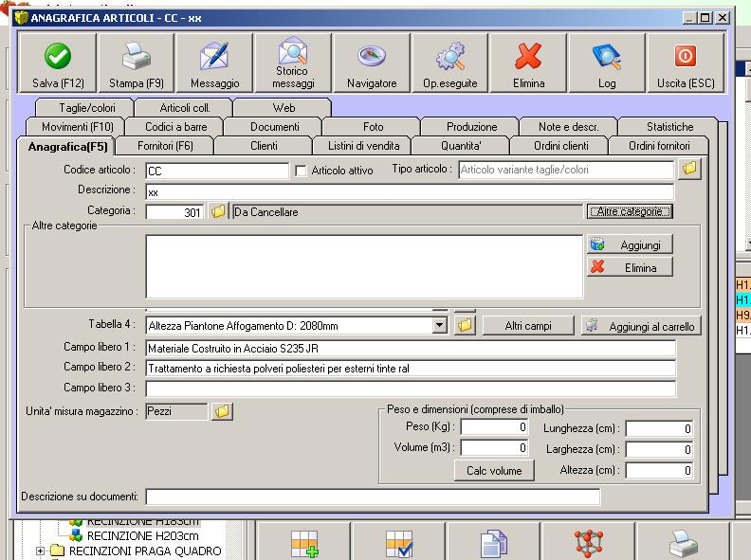Click the Aggiungi al carrello button
This screenshot has height=560, width=751.
tap(641, 326)
